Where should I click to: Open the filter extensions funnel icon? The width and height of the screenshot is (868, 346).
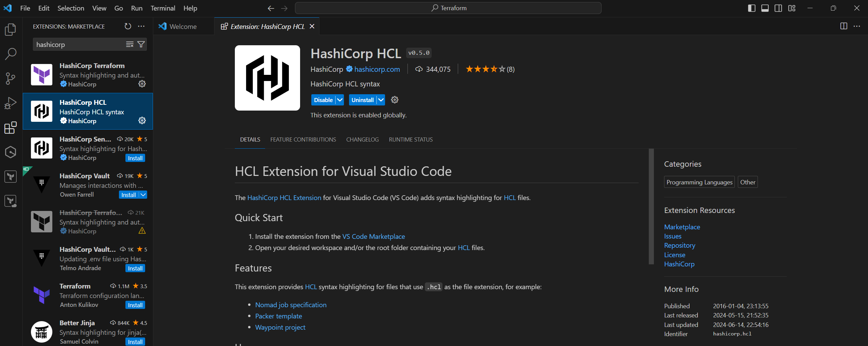(x=141, y=44)
